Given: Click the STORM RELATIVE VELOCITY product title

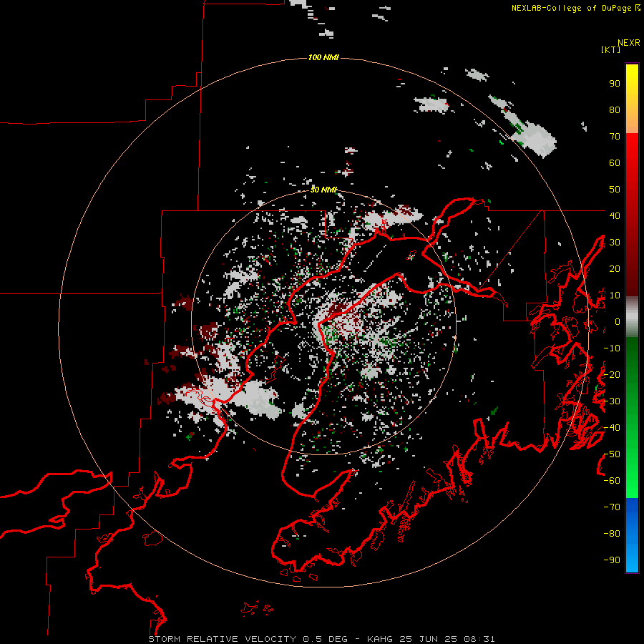Looking at the screenshot, I should tap(222, 639).
